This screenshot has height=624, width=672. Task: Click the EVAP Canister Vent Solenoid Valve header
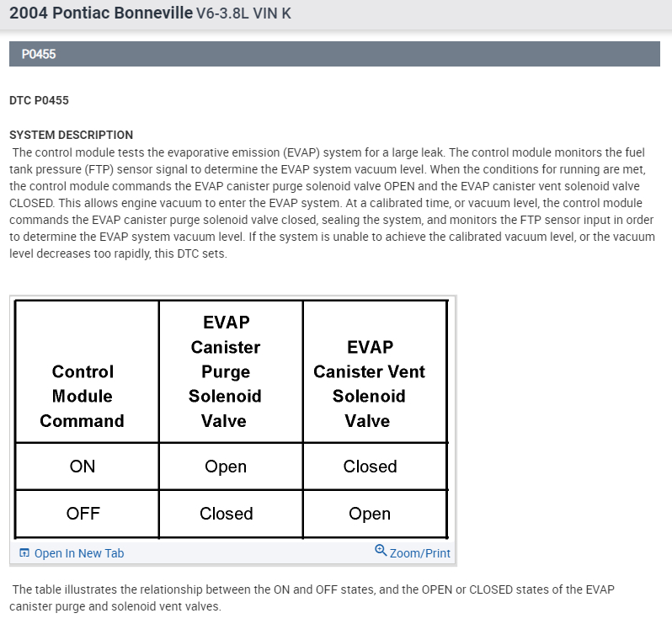click(369, 384)
